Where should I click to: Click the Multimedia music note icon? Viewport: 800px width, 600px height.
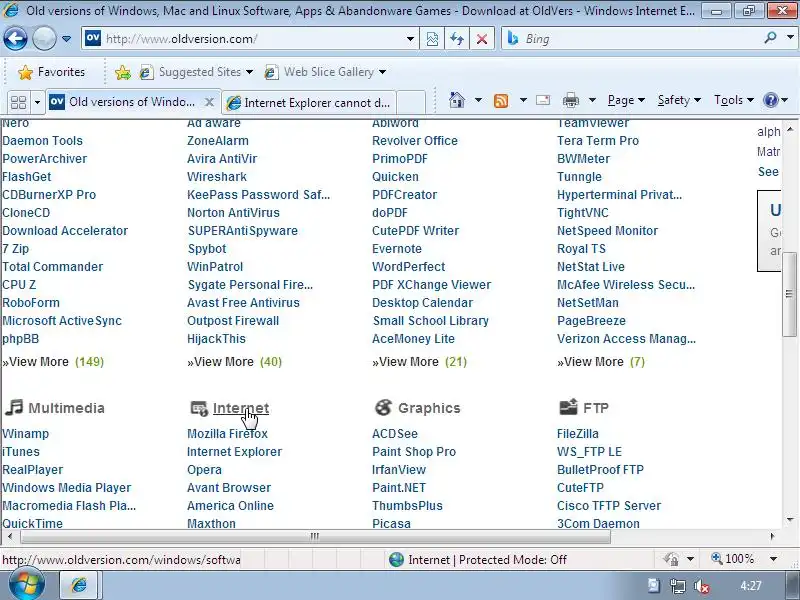pos(14,408)
